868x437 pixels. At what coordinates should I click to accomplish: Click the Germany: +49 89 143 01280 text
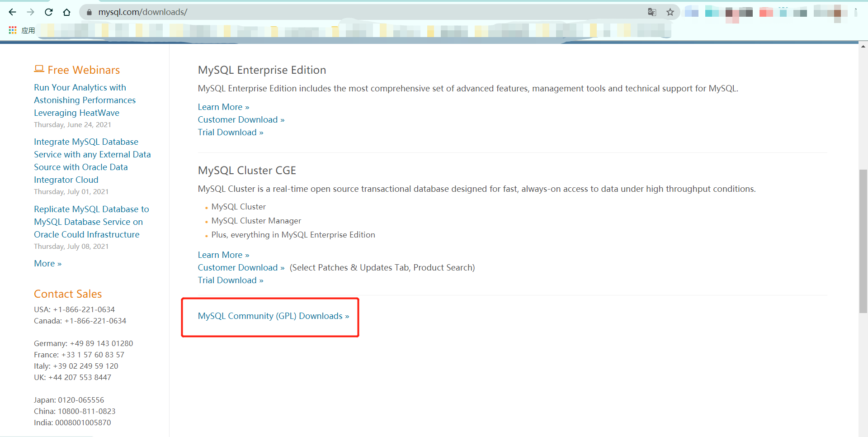tap(83, 343)
